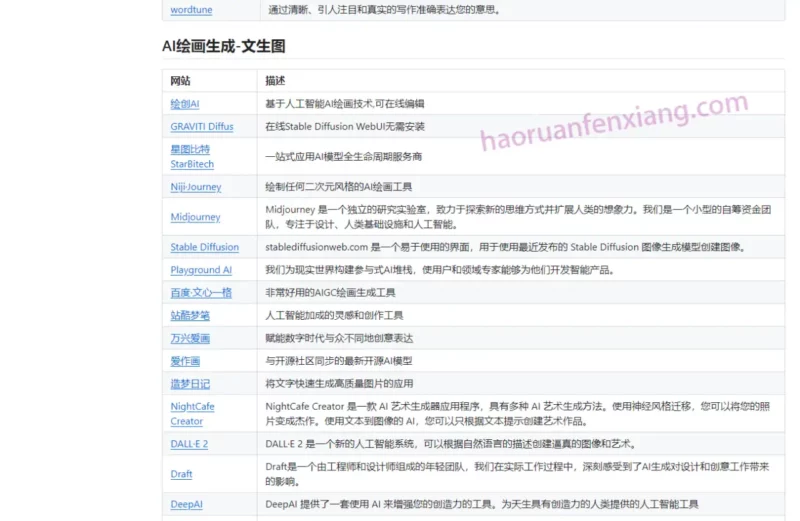Open the Playground AI link
The height and width of the screenshot is (521, 800).
(x=201, y=270)
